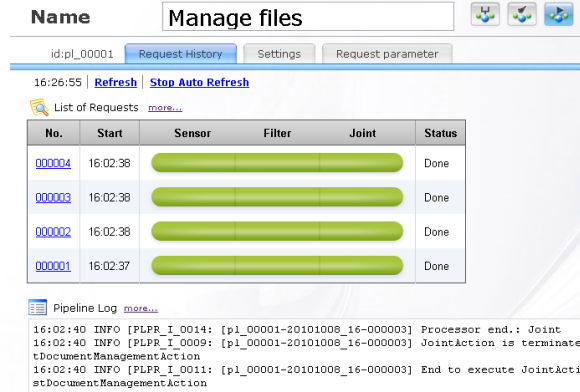The height and width of the screenshot is (392, 580).
Task: Click the Status column header
Action: [441, 133]
